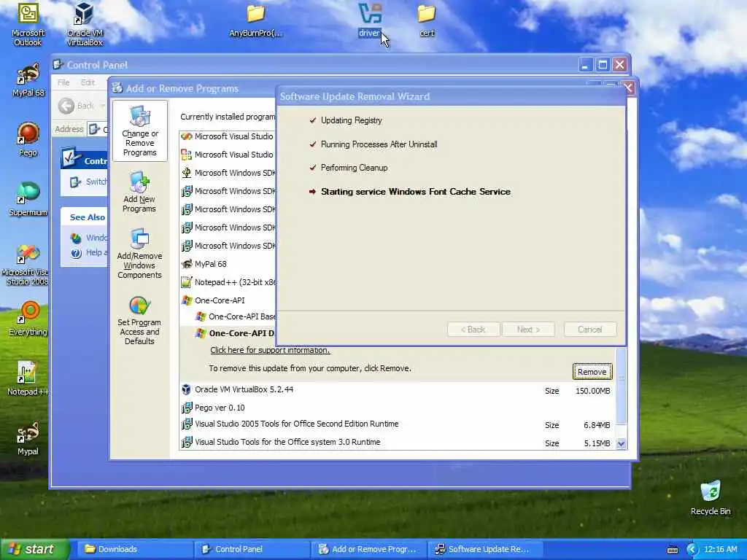This screenshot has height=560, width=747.
Task: Select Oracle VM VirtualBox 5.2.44 entry
Action: [x=398, y=389]
